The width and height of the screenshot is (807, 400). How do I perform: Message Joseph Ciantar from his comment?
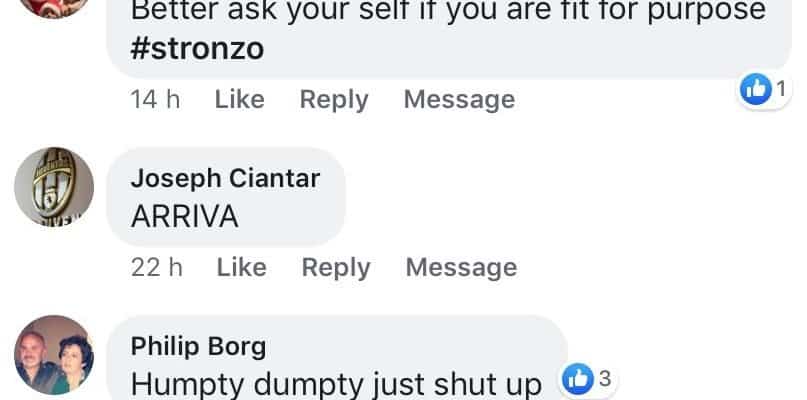[x=461, y=268]
